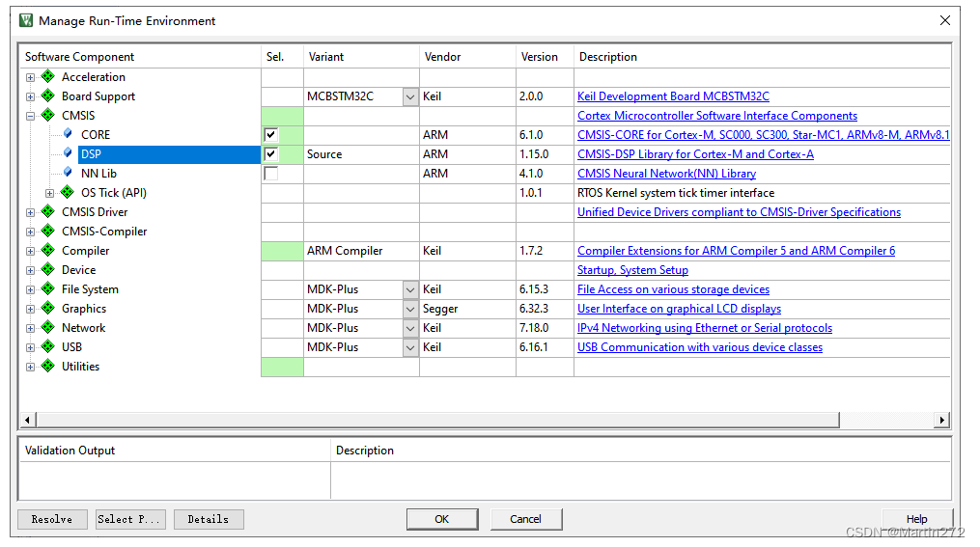Click the USB green diamond icon
Image resolution: width=980 pixels, height=547 pixels.
point(48,347)
